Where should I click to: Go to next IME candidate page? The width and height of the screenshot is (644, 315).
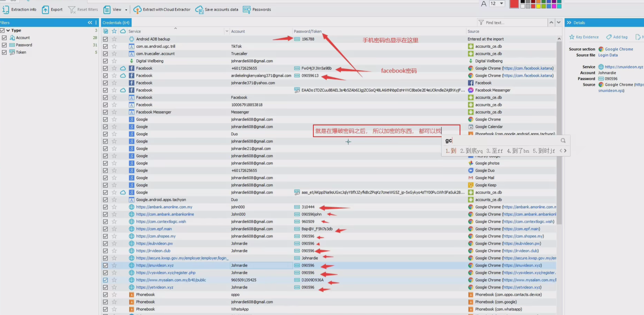[x=565, y=151]
